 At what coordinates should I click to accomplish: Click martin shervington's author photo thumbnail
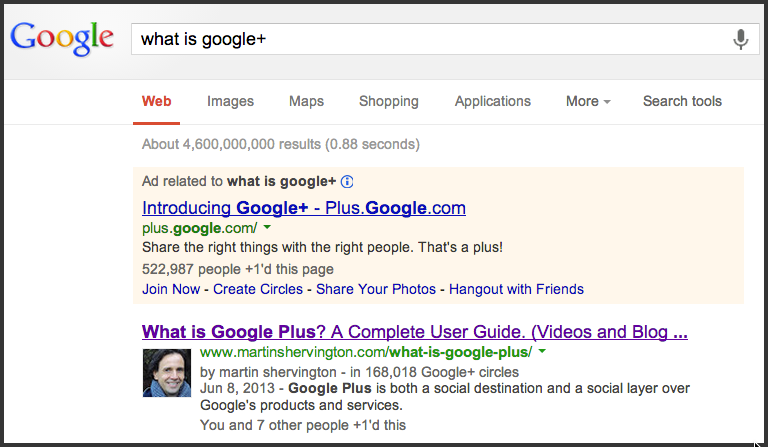167,373
